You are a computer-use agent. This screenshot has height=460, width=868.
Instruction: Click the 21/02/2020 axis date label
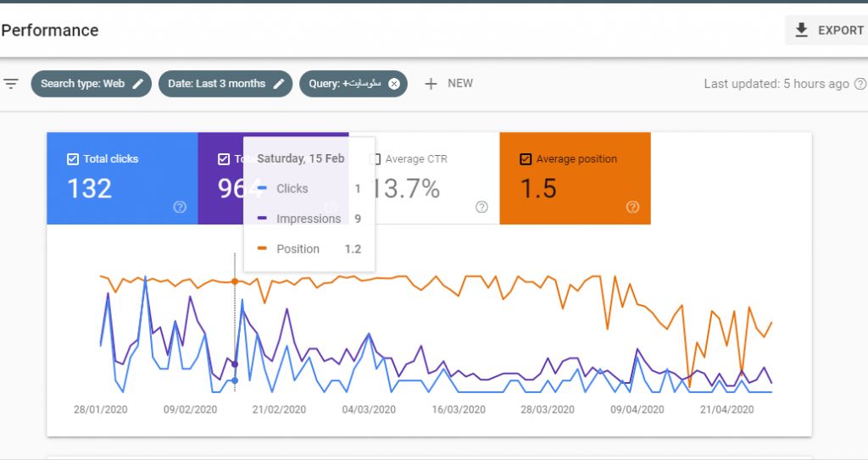[x=279, y=410]
